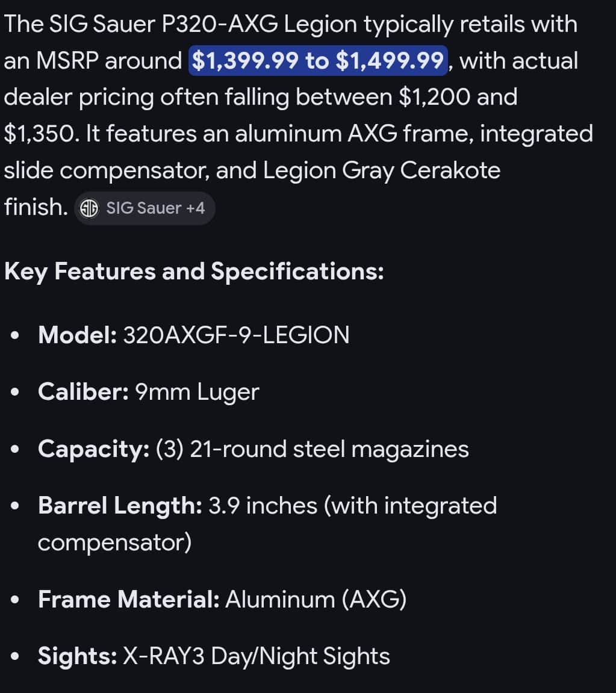Click the Legion Gray Cerakote text
The width and height of the screenshot is (616, 693).
(382, 170)
